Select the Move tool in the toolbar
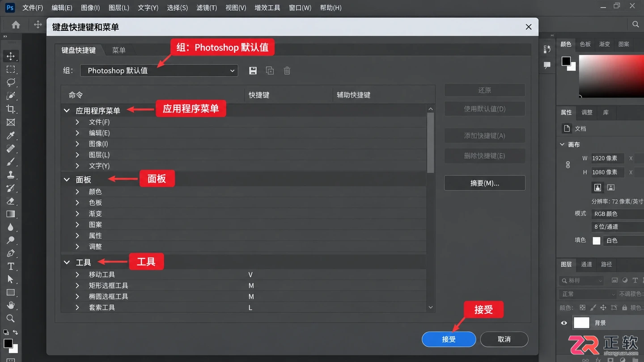This screenshot has height=362, width=644. (11, 56)
